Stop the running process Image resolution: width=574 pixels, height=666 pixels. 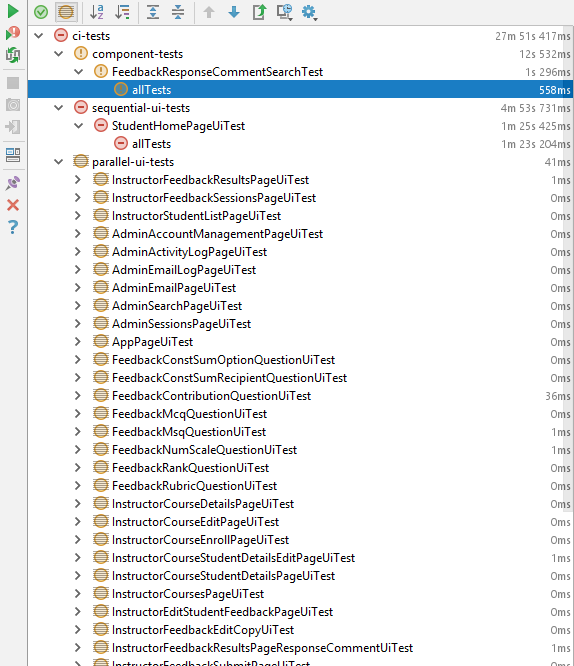pos(13,83)
